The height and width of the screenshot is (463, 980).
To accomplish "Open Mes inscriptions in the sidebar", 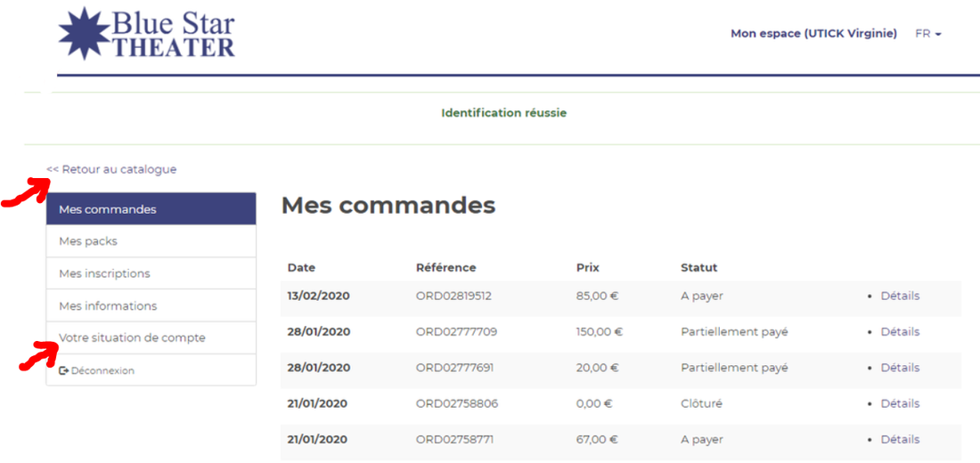I will [104, 273].
